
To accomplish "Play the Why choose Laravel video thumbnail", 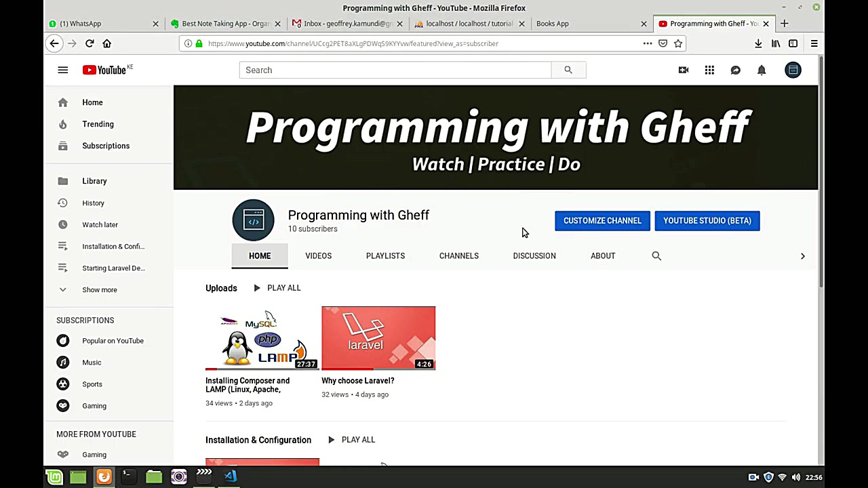I will (378, 338).
